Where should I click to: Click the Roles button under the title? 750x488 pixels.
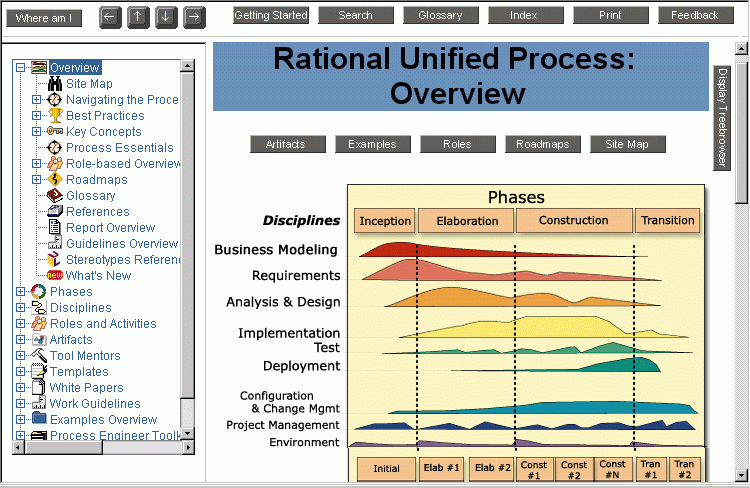[458, 144]
